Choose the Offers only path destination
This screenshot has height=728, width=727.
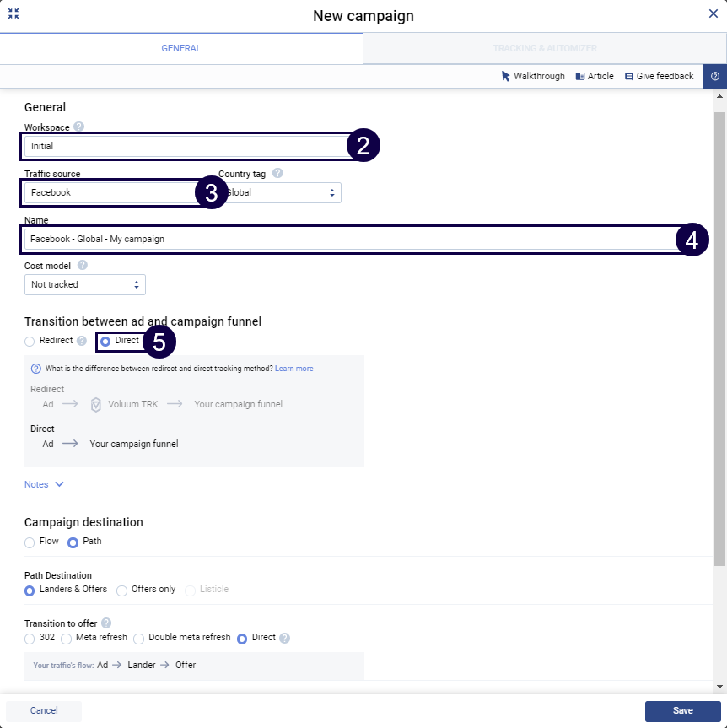tap(122, 590)
